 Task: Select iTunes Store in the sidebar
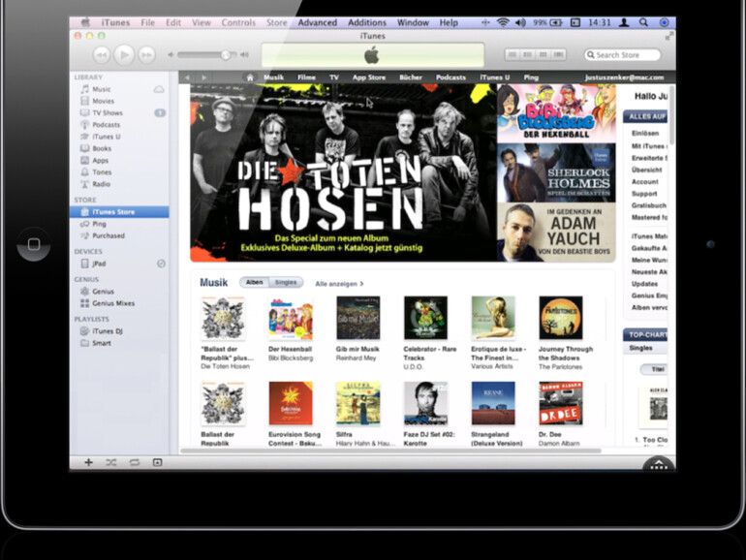click(119, 212)
